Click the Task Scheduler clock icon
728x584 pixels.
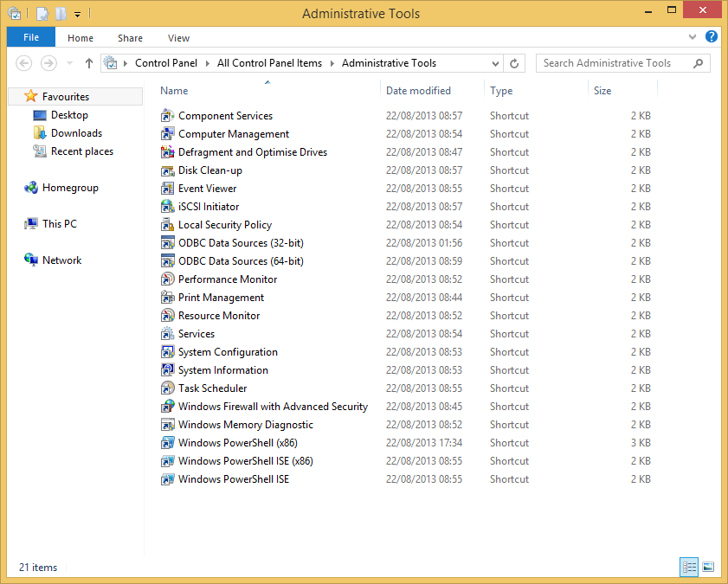tap(167, 388)
